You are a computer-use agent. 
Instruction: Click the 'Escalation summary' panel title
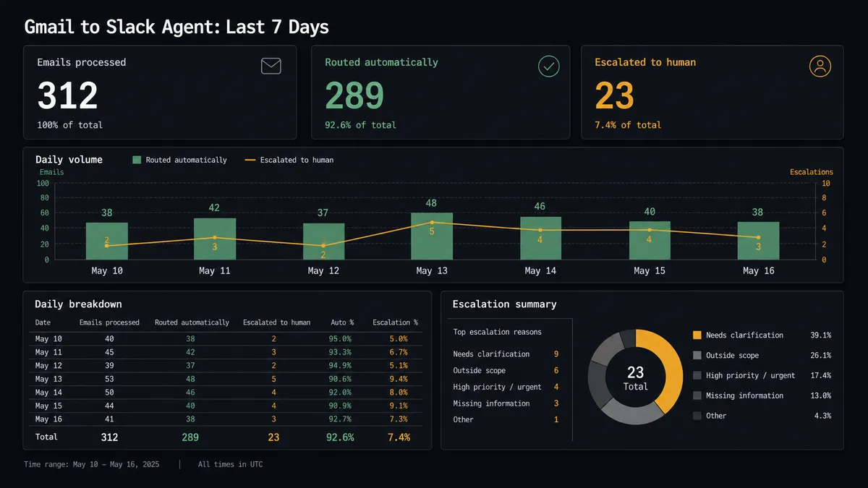[504, 304]
